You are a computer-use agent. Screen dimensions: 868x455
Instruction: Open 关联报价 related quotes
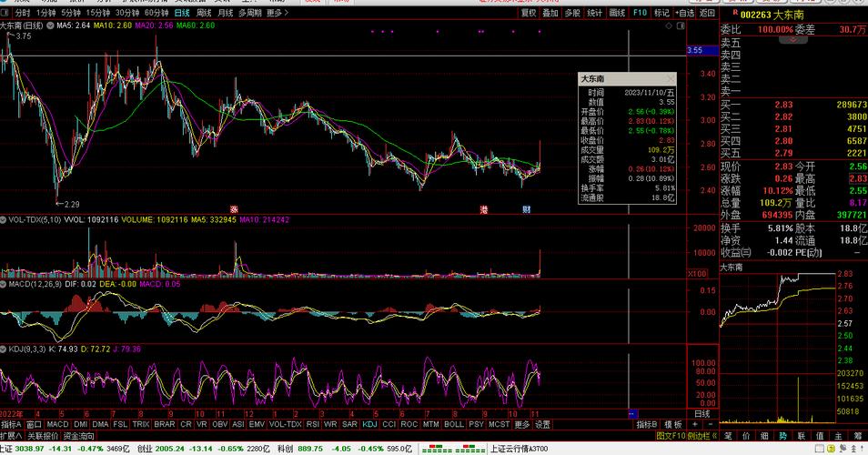coord(43,436)
